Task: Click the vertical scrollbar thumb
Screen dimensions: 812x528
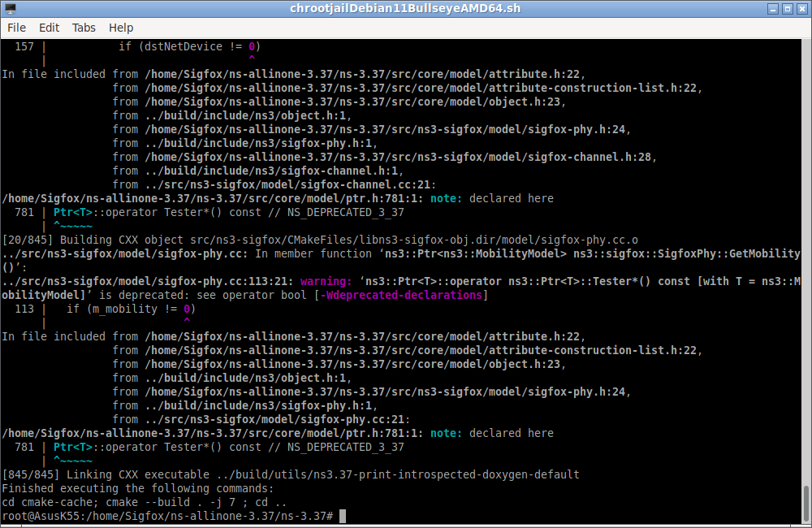Action: (806, 503)
